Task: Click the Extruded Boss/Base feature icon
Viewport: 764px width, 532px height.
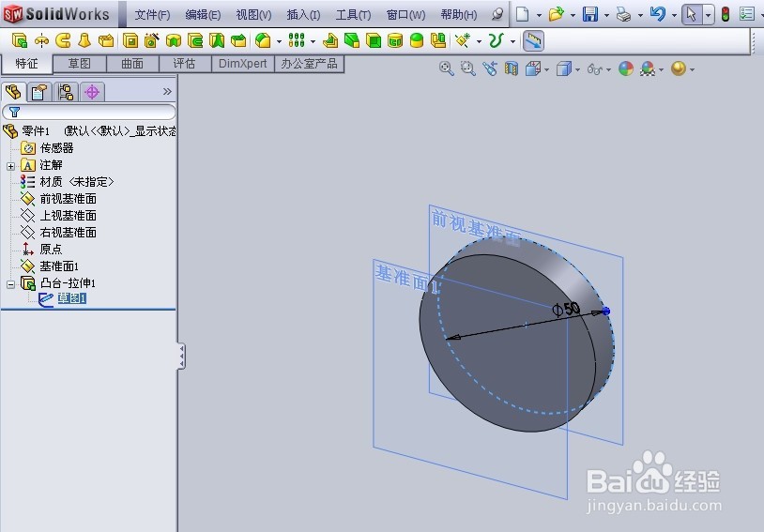Action: [x=20, y=40]
